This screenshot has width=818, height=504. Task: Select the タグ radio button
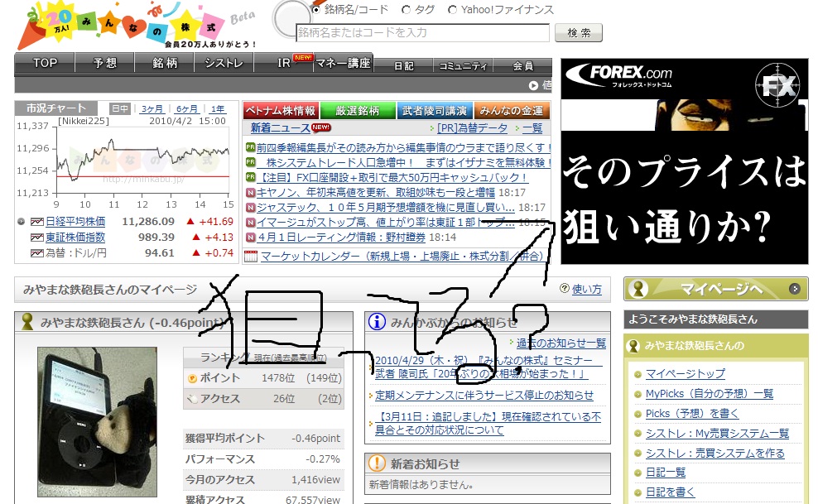click(x=406, y=9)
